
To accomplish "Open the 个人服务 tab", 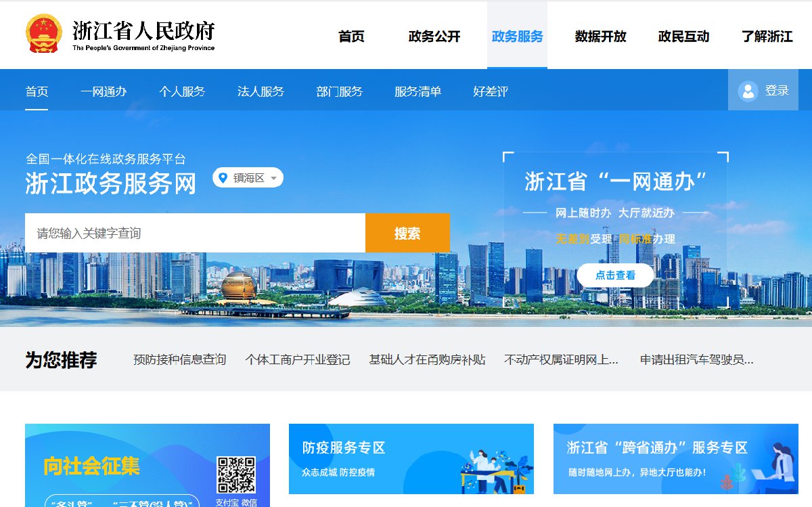I will point(182,91).
